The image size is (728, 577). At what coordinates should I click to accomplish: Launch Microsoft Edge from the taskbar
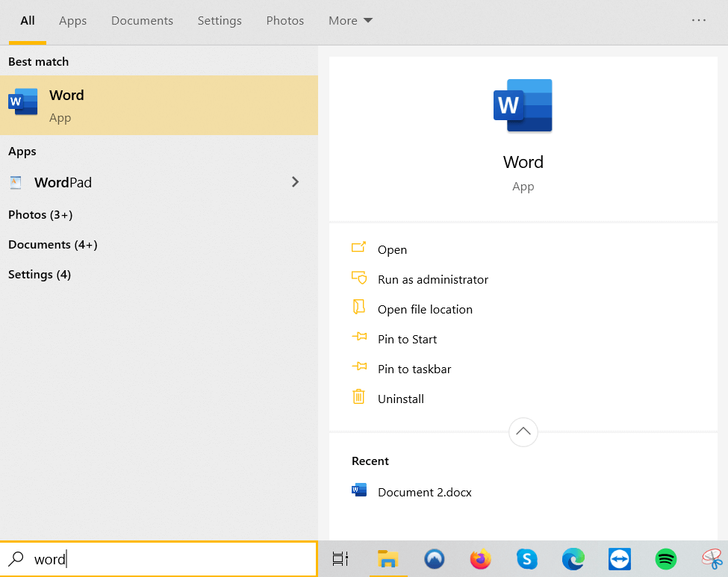pyautogui.click(x=573, y=558)
